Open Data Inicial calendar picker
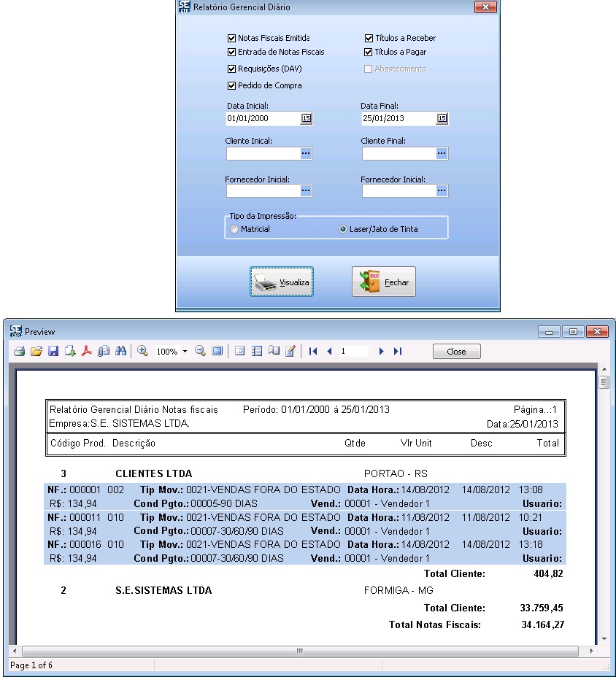This screenshot has height=677, width=616. click(x=306, y=118)
